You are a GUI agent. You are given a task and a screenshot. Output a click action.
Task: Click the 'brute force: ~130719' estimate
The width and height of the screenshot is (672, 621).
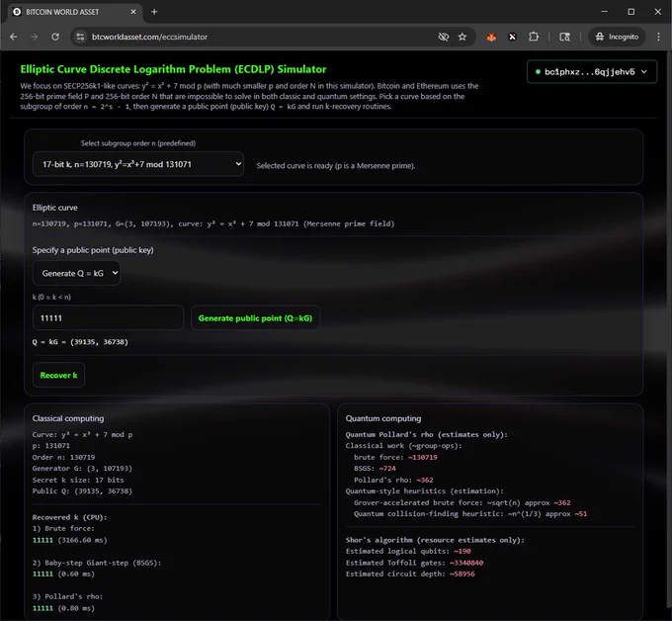[395, 457]
